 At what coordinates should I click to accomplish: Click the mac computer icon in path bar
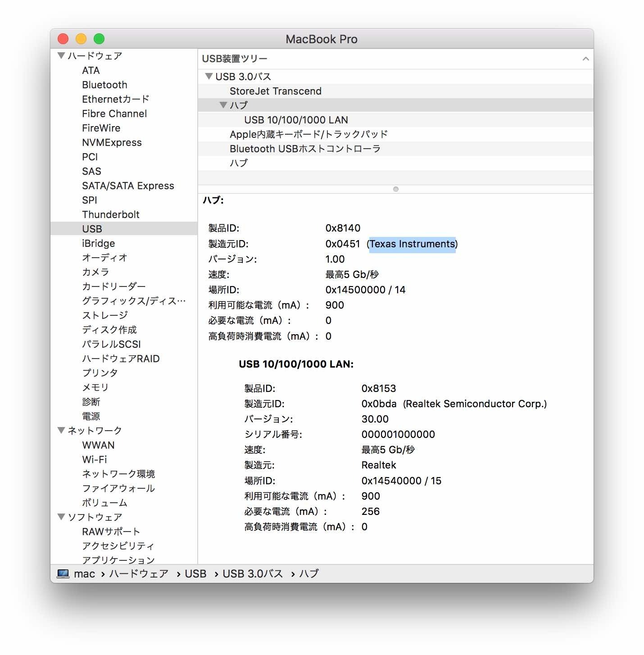click(63, 573)
